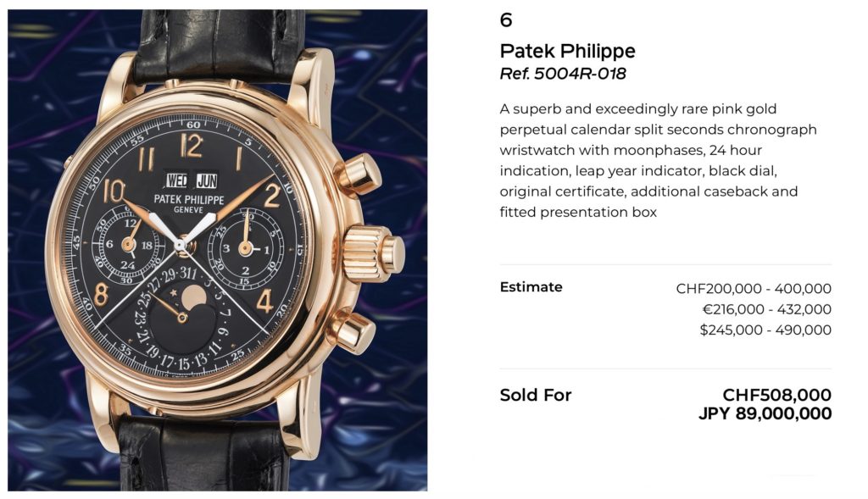Select the $245,000 - 490,000 estimate

[x=765, y=330]
